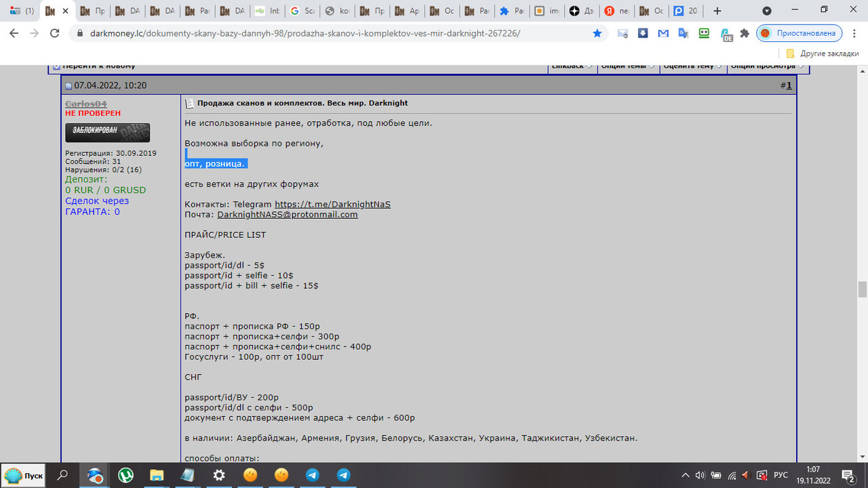Click the paused profile button 'Приостановлена'
Image resolution: width=868 pixels, height=488 pixels.
(x=800, y=33)
